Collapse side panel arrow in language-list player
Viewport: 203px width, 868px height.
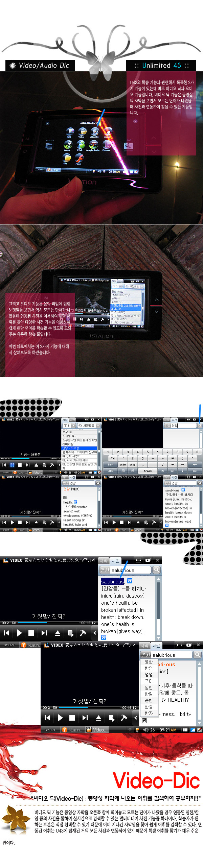[x=136, y=717]
